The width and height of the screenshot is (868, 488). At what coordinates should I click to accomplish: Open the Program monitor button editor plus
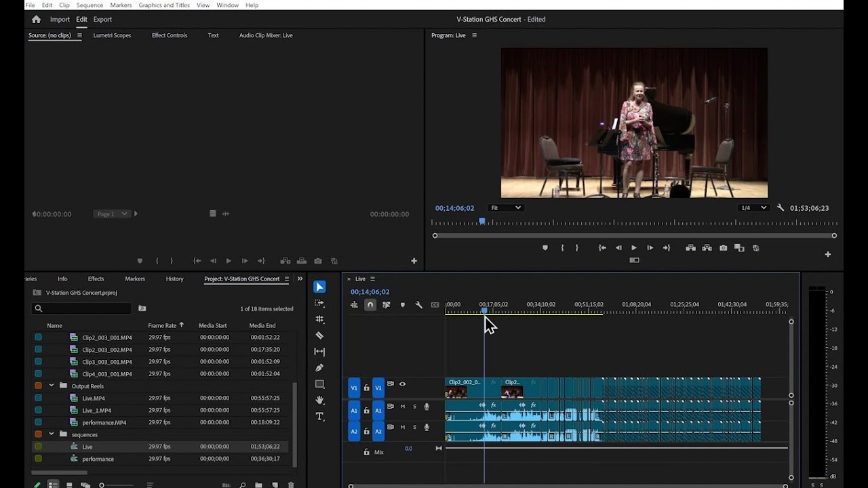point(827,254)
